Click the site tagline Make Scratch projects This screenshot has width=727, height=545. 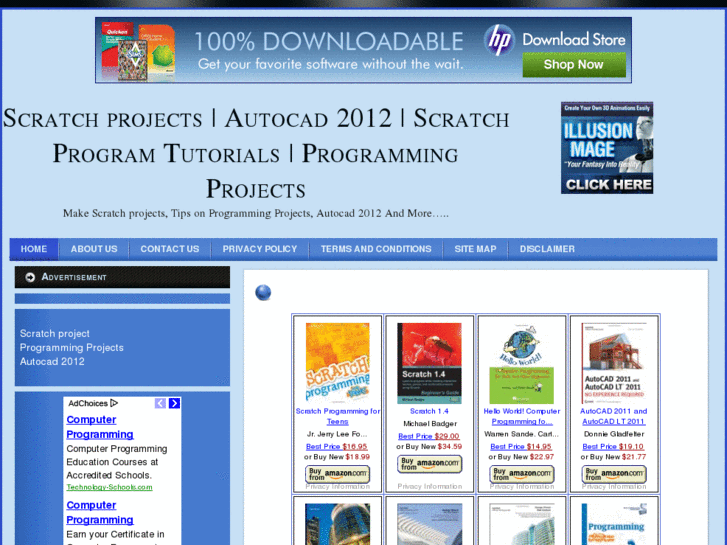pyautogui.click(x=256, y=213)
